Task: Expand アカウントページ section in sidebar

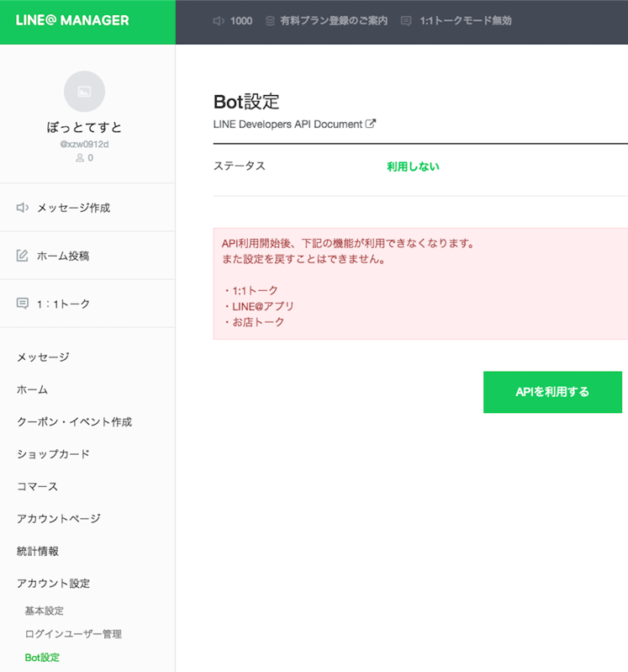Action: click(x=59, y=519)
